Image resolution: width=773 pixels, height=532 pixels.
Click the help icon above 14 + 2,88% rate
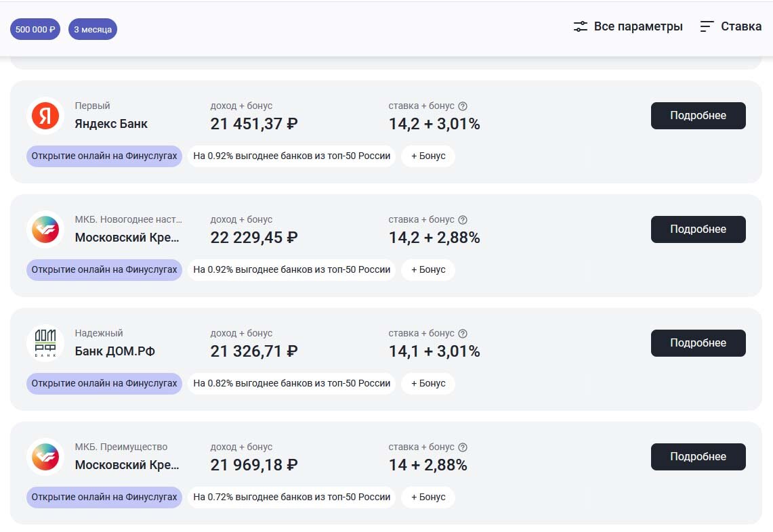463,447
